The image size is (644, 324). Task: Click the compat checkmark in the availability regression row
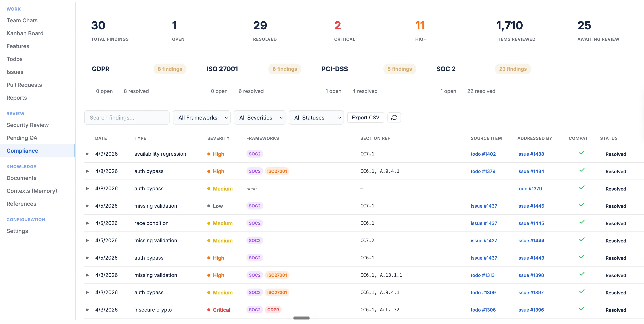coord(582,153)
